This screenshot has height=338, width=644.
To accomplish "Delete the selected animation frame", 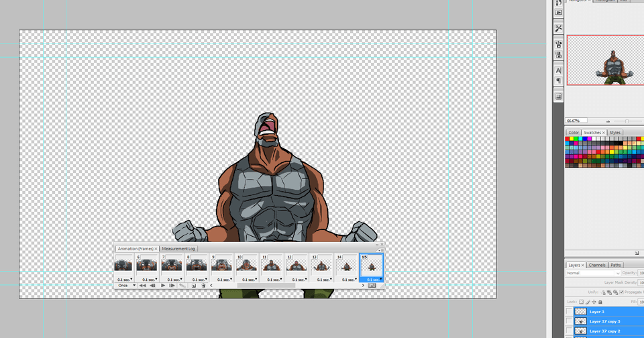I will tap(203, 285).
